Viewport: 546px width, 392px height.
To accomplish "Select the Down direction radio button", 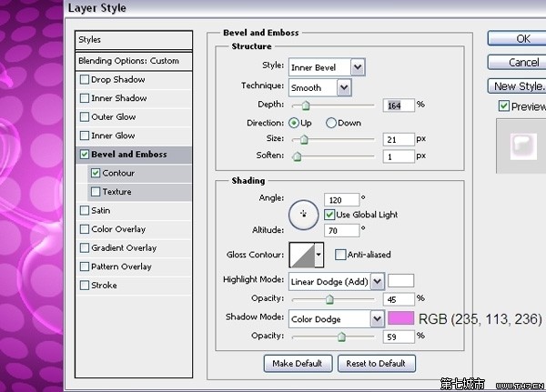I will (x=331, y=123).
